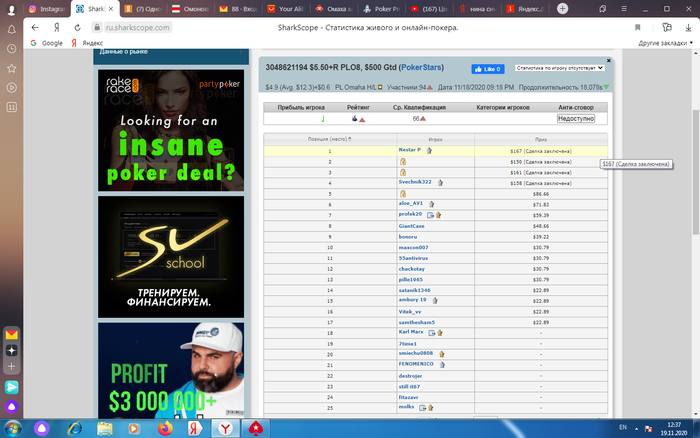Open player bonoru profile link
Image resolution: width=700 pixels, height=438 pixels.
[x=408, y=237]
